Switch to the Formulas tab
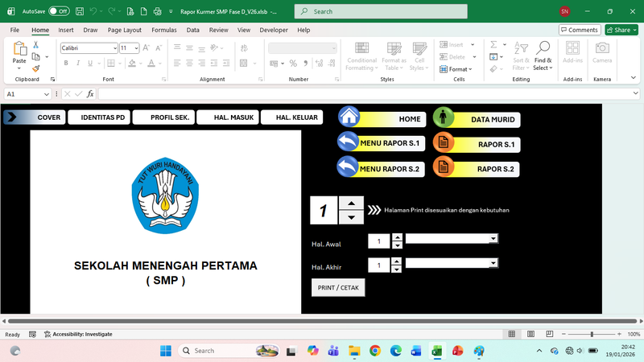 (x=164, y=30)
